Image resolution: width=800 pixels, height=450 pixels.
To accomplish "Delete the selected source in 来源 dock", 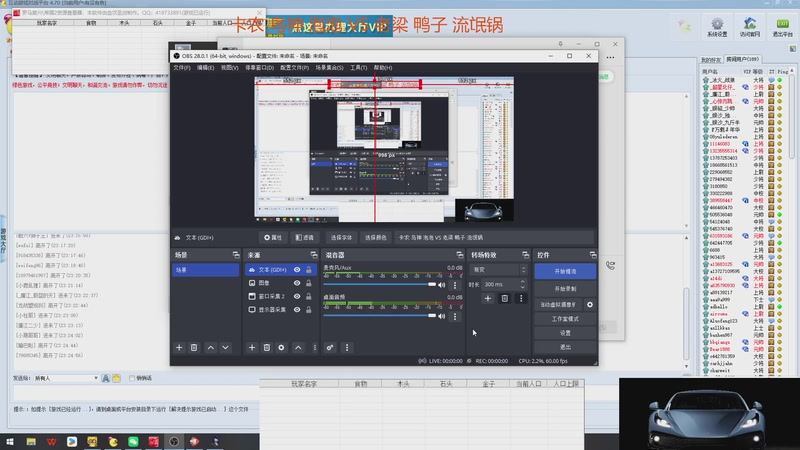I will 267,347.
